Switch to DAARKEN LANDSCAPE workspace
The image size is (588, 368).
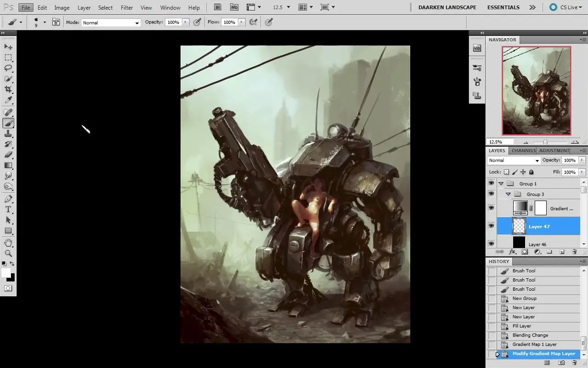(447, 7)
